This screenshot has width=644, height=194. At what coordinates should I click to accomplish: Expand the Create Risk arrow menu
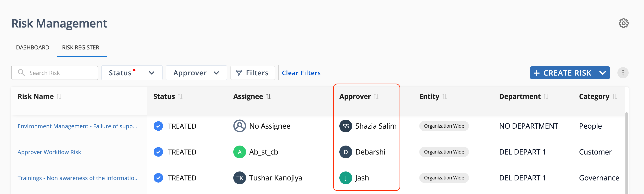pos(602,73)
